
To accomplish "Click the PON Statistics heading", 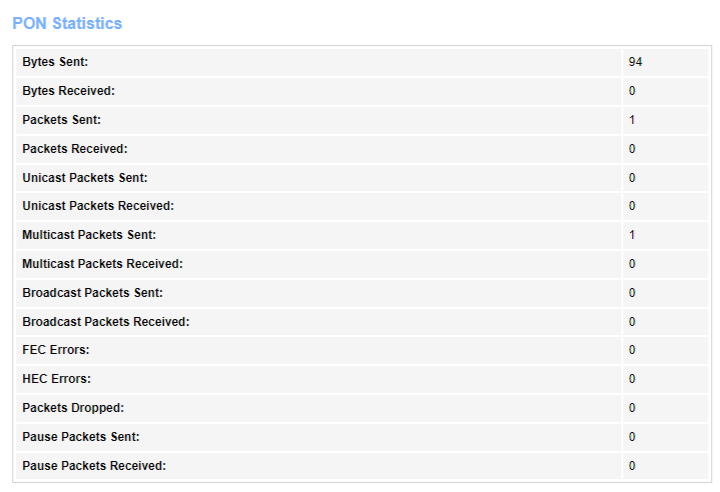I will [67, 23].
